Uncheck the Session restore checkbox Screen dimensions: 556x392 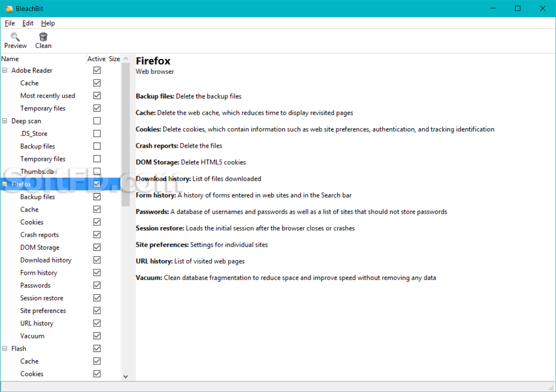(97, 298)
